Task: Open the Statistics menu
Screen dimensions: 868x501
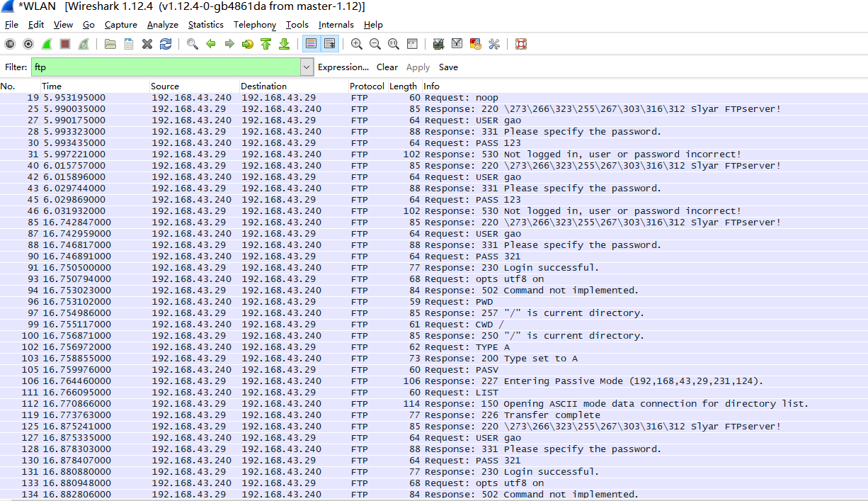Action: [x=206, y=25]
